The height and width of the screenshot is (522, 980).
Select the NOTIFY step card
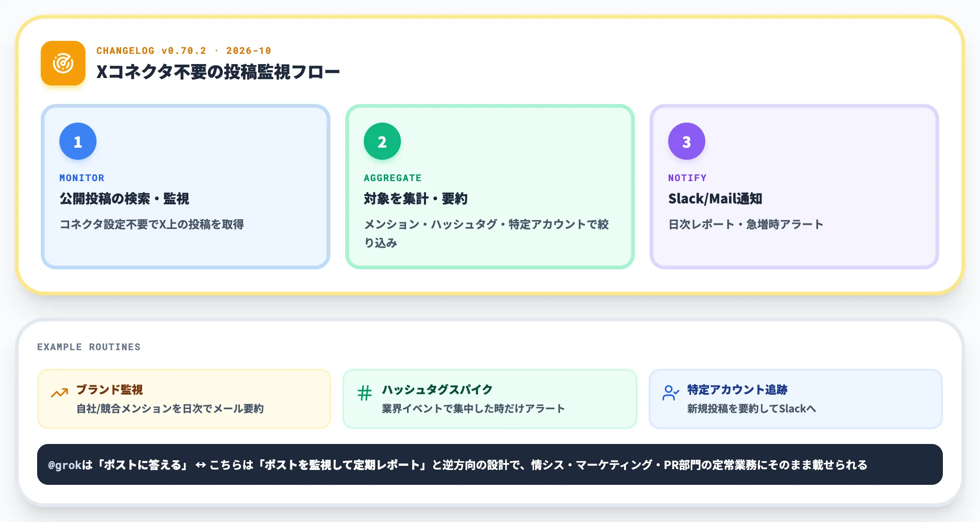pyautogui.click(x=794, y=187)
